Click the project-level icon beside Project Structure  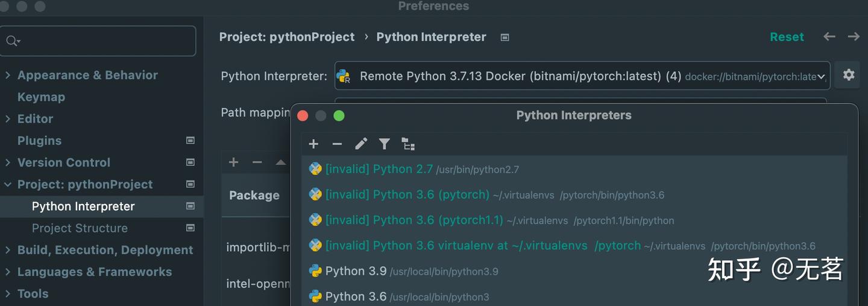pyautogui.click(x=190, y=228)
